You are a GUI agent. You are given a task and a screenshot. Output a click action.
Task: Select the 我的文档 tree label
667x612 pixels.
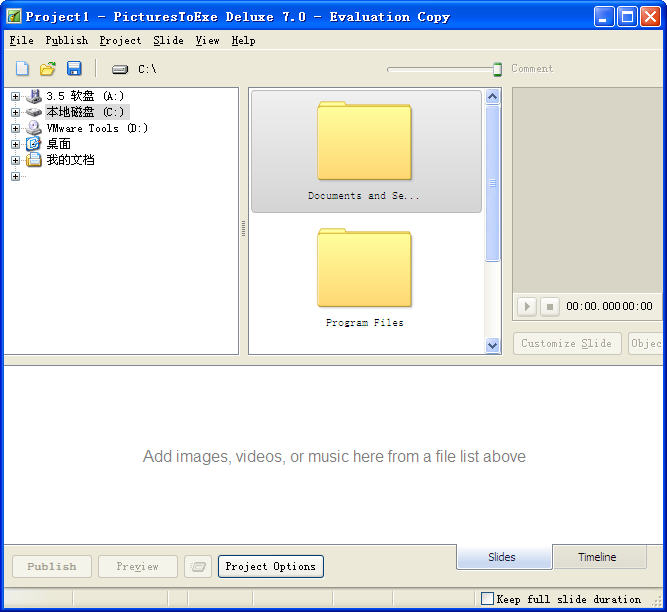pos(71,160)
